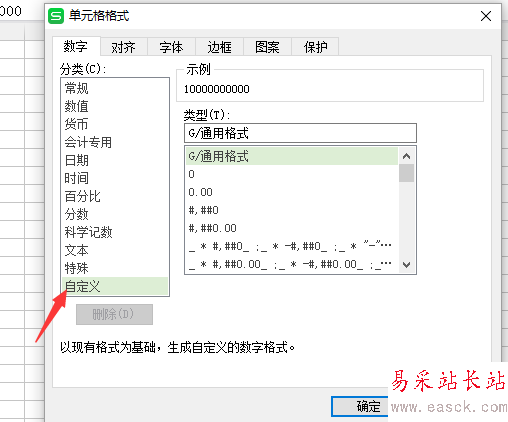
Task: Select 数值 category
Action: [115, 106]
